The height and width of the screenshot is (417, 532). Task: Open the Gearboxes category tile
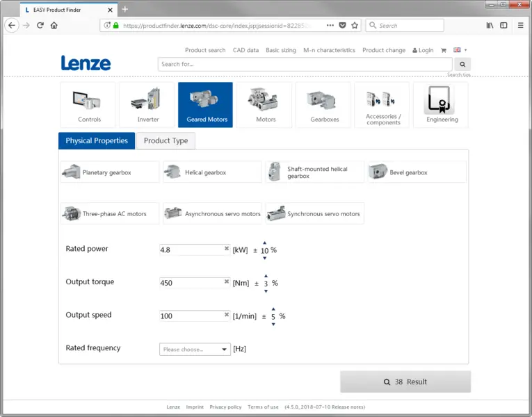coord(324,105)
